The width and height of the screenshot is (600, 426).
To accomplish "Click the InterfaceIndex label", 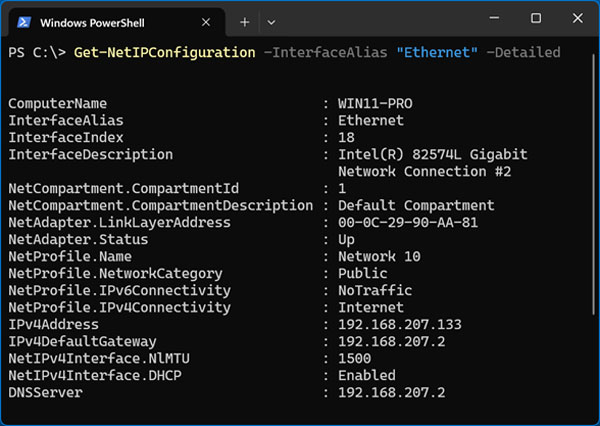I will point(66,137).
